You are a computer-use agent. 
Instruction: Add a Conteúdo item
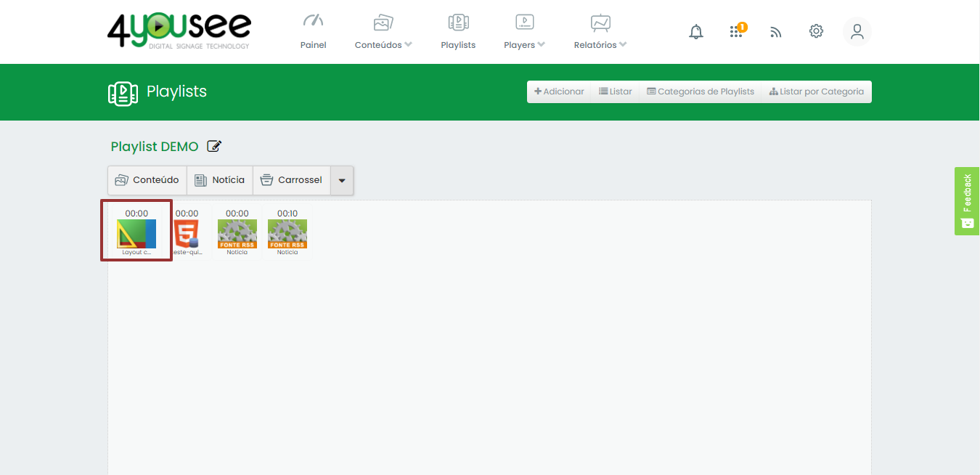coord(147,180)
